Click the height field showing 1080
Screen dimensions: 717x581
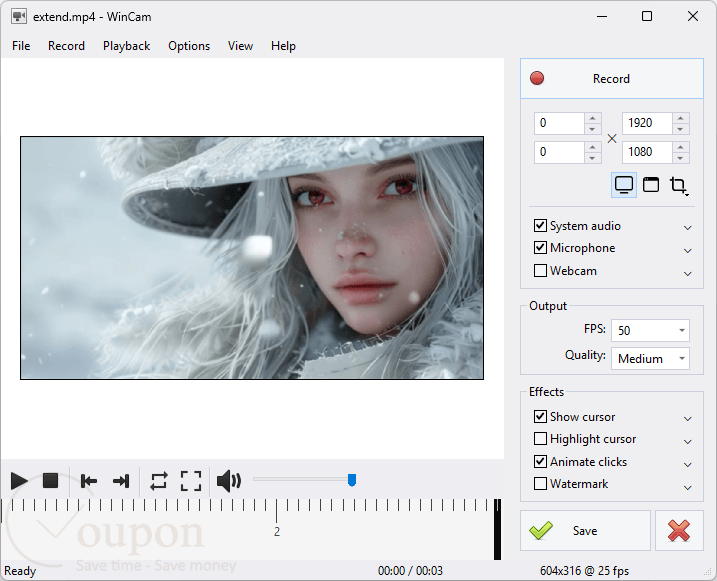(x=647, y=152)
